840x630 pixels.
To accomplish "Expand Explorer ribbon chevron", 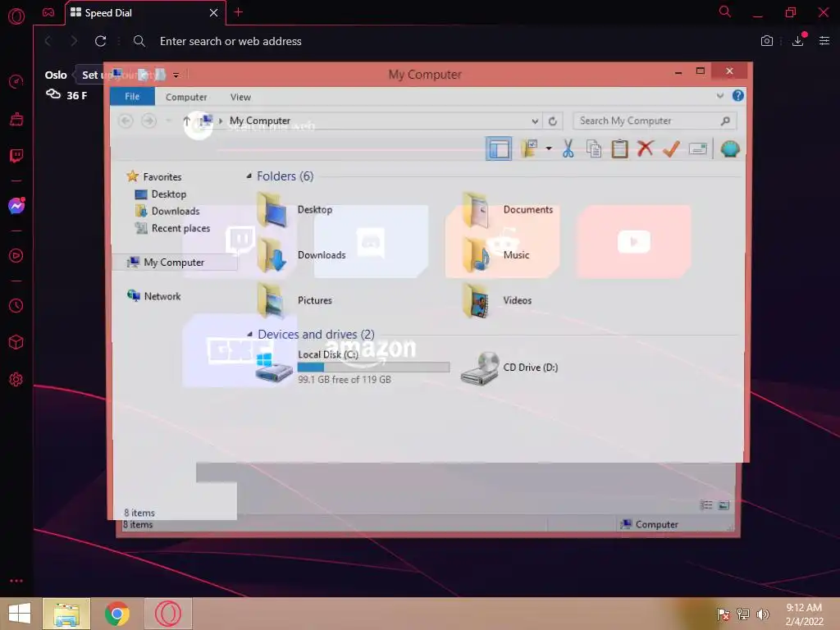I will [x=720, y=96].
